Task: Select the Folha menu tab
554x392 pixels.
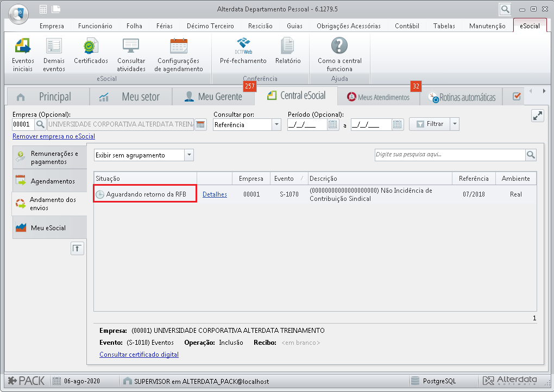Action: (x=134, y=26)
